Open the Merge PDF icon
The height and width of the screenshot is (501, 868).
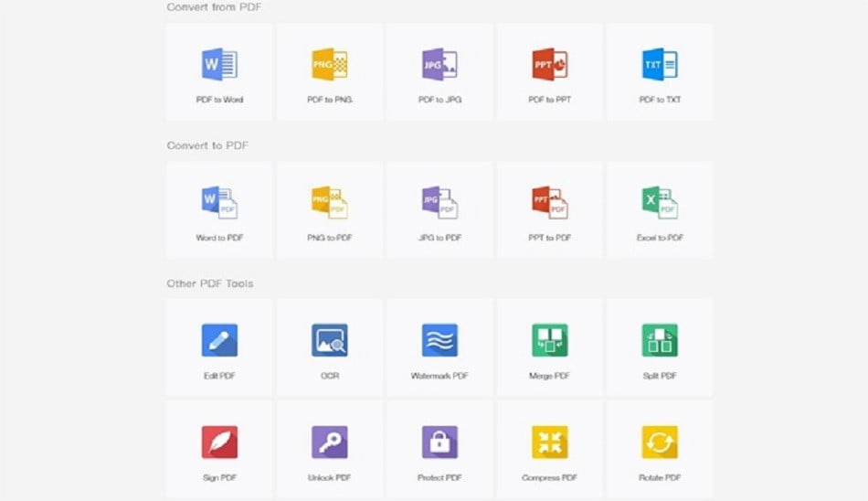(x=550, y=340)
